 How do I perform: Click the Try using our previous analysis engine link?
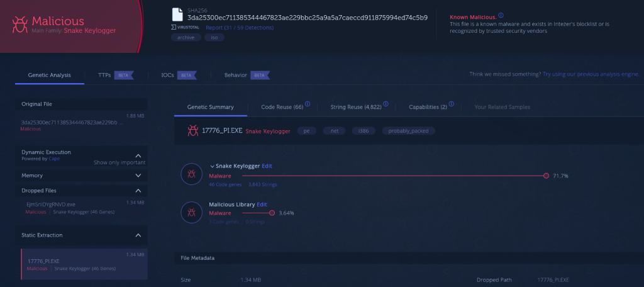[x=591, y=74]
